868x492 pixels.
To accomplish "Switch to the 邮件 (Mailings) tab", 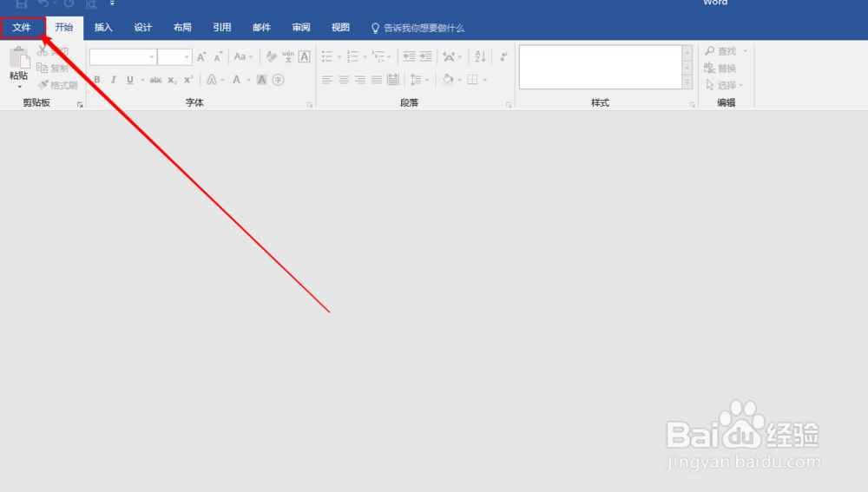I will point(261,28).
